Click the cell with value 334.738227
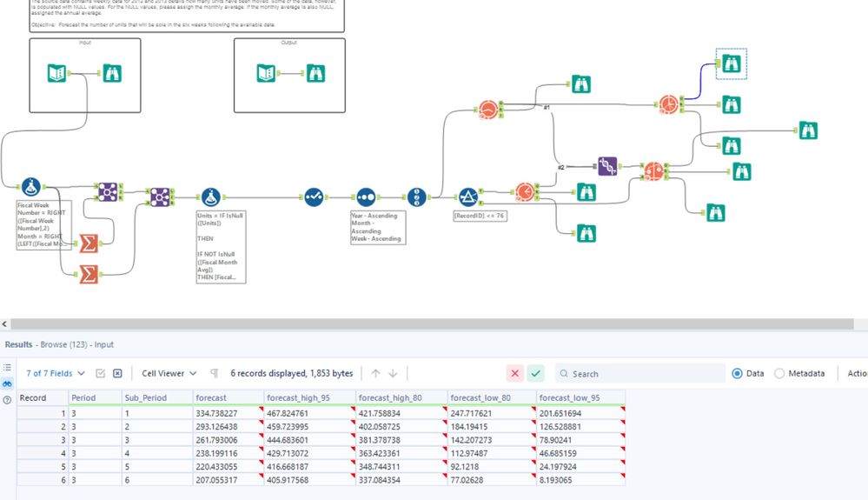The height and width of the screenshot is (500, 868). tap(228, 413)
